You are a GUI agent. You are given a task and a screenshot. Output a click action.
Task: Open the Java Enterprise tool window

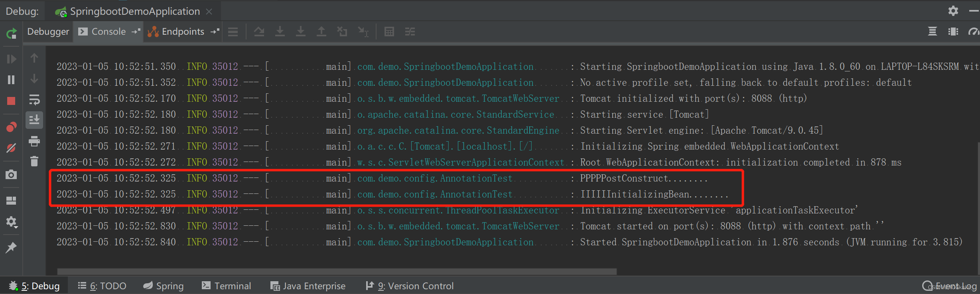pyautogui.click(x=308, y=286)
